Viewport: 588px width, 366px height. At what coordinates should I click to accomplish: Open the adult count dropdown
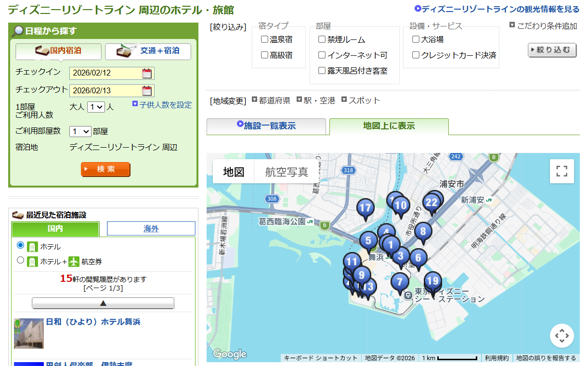tap(96, 107)
